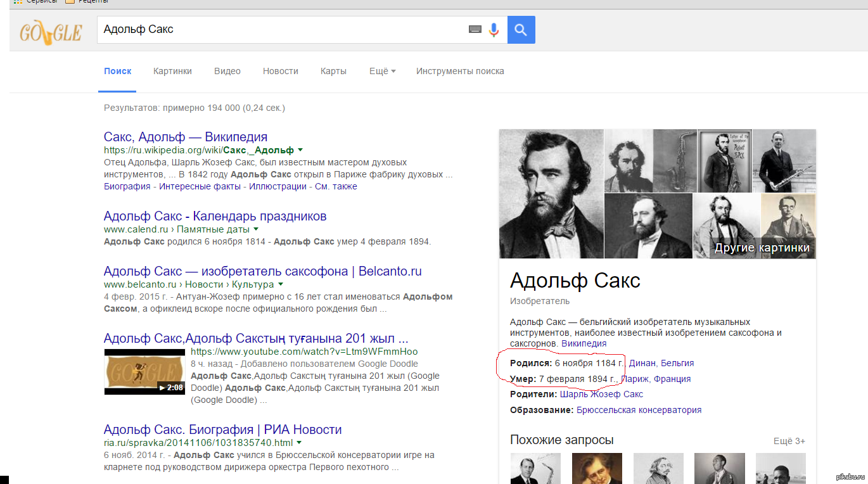Click the Google saxophone doodle logo
Screen dimensions: 868x484
pyautogui.click(x=51, y=33)
